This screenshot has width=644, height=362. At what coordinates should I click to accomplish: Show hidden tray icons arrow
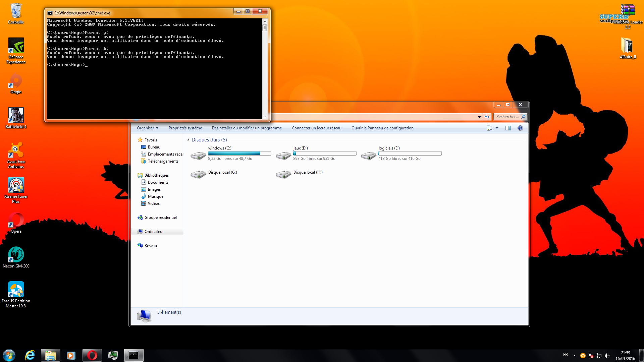tap(575, 356)
